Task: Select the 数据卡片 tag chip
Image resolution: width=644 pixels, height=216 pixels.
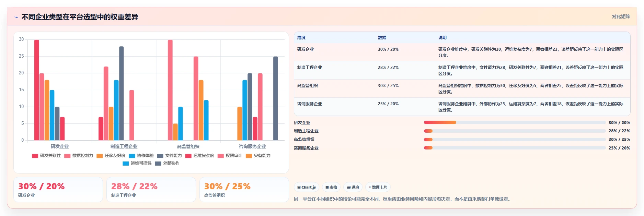Action: [x=378, y=187]
